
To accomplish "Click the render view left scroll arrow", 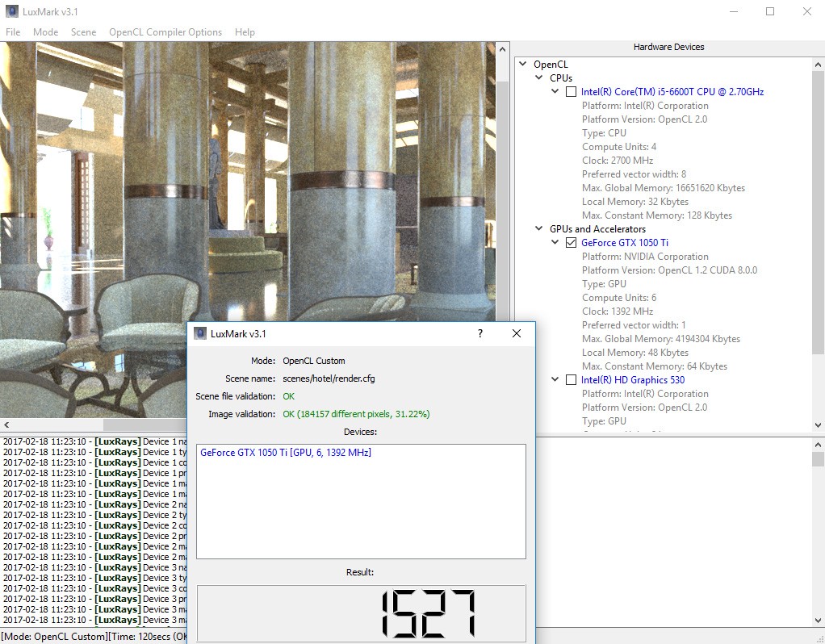I will click(6, 424).
